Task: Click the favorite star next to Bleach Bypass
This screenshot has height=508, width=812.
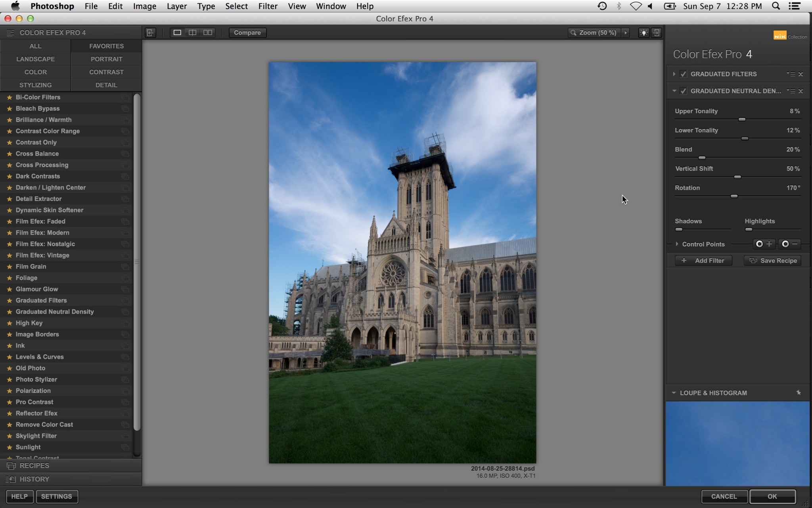Action: click(x=10, y=108)
